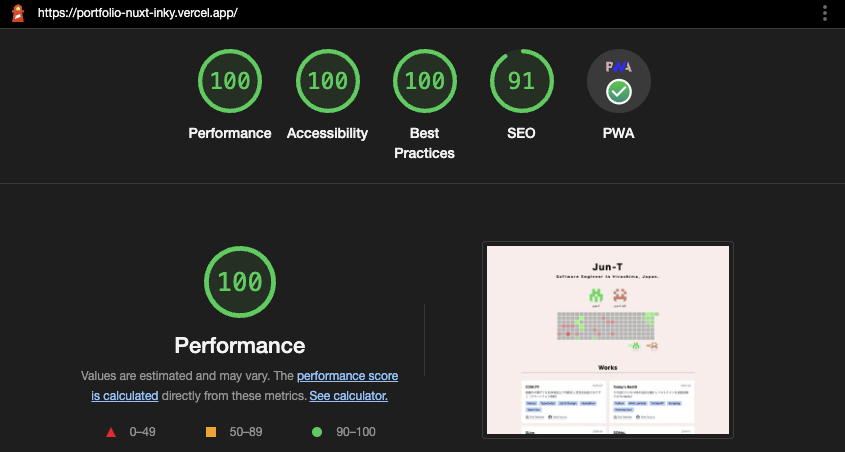The width and height of the screenshot is (845, 452).
Task: Click the red triangle 0–49 legend icon
Action: point(111,432)
